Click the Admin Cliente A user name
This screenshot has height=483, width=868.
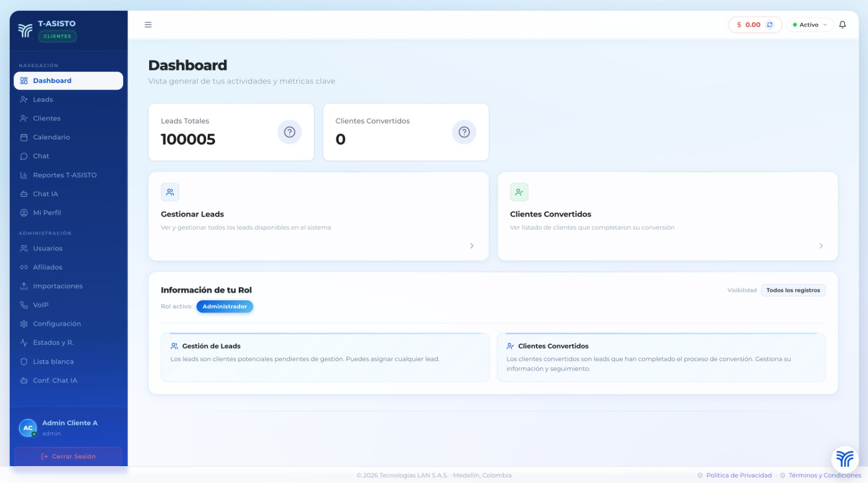click(70, 423)
